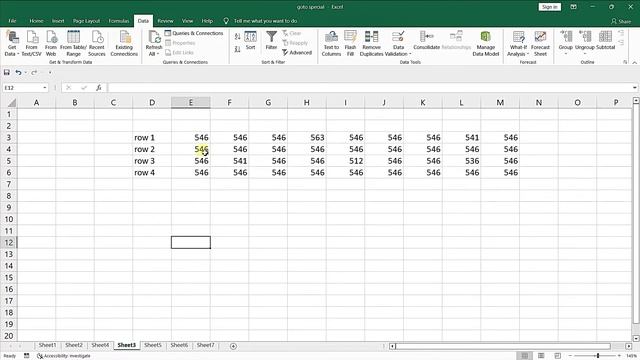Image resolution: width=640 pixels, height=360 pixels.
Task: Open the View tab
Action: [187, 21]
